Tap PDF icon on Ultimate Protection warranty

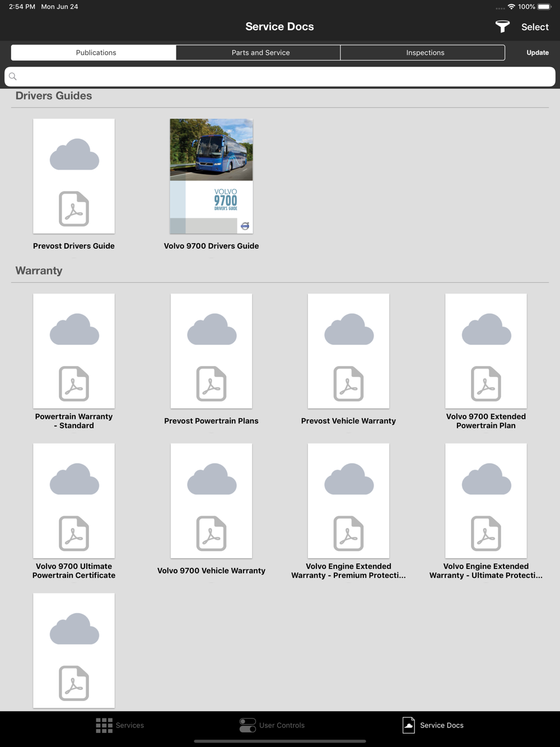click(x=486, y=534)
